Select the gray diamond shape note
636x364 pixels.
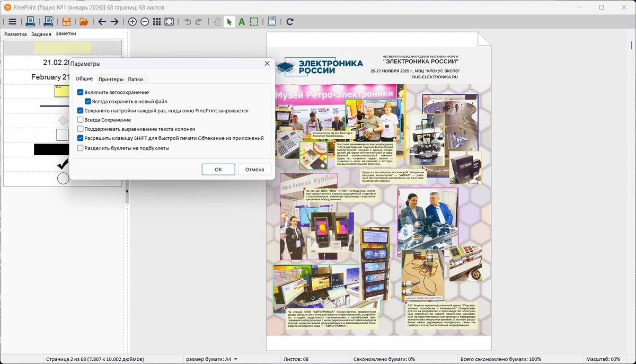(63, 120)
